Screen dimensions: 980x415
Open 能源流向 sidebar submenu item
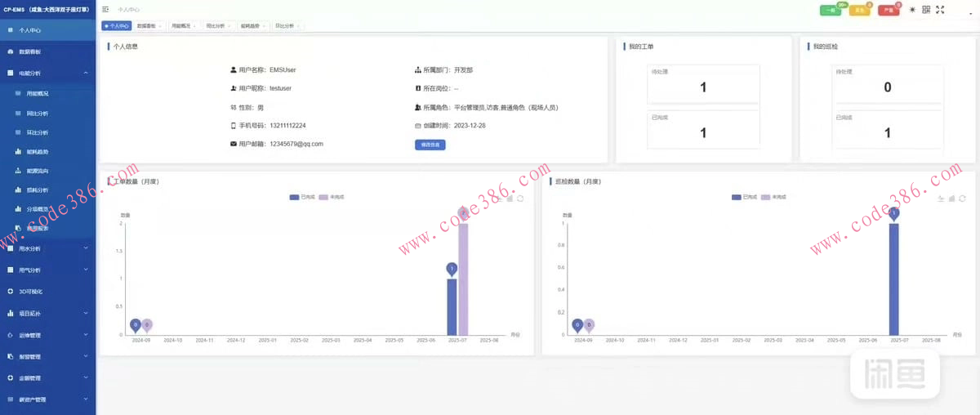tap(47, 171)
